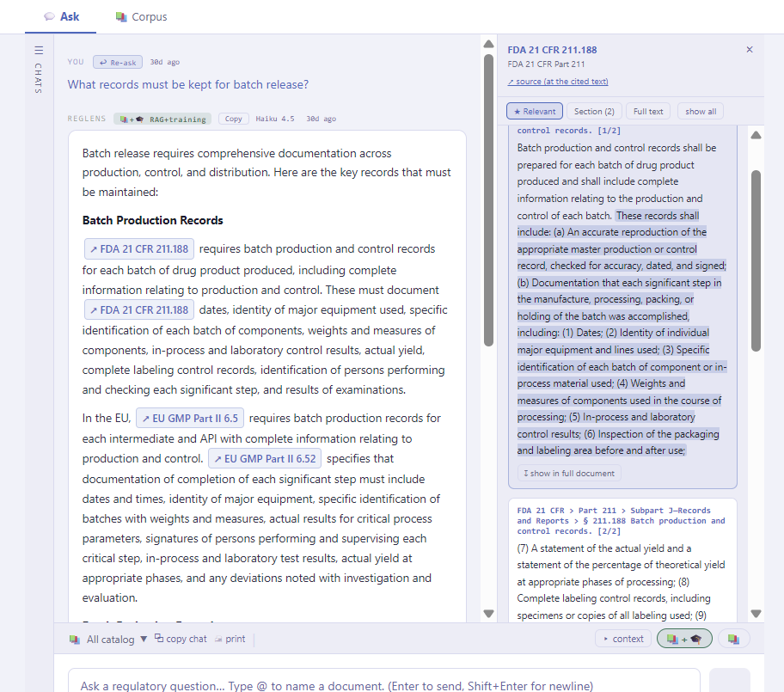784x692 pixels.
Task: Click the citation panel scrollbar down arrow
Action: click(756, 614)
